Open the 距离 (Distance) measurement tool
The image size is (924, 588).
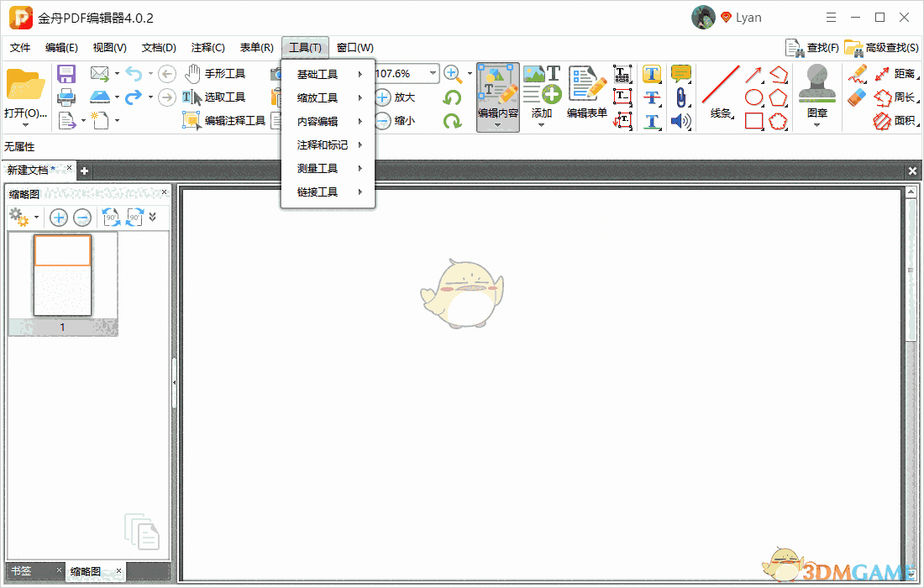(901, 76)
